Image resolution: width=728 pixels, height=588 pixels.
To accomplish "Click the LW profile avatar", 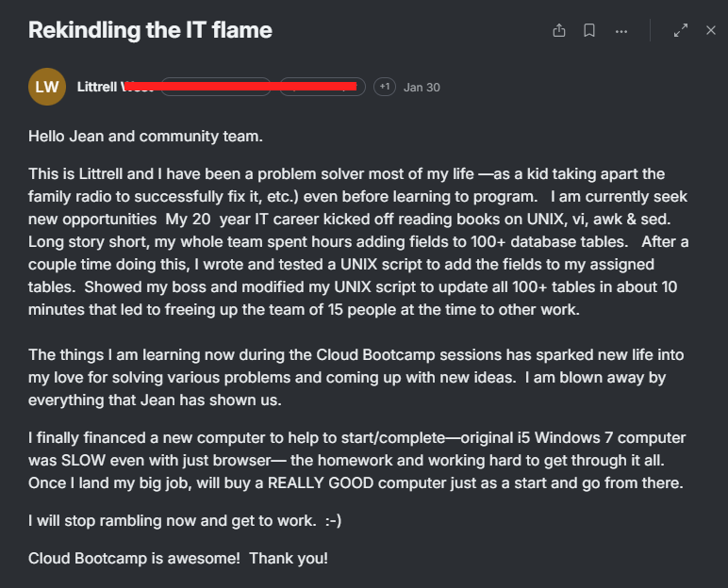I will [47, 87].
